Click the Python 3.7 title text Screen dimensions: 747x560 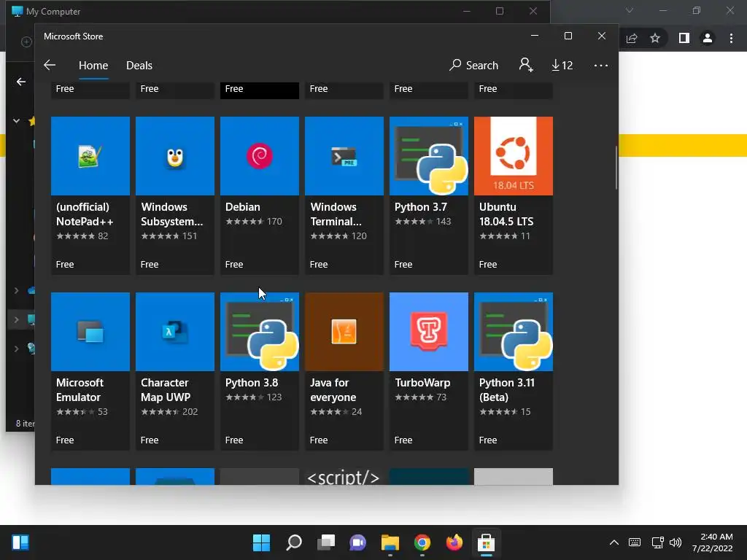point(421,207)
